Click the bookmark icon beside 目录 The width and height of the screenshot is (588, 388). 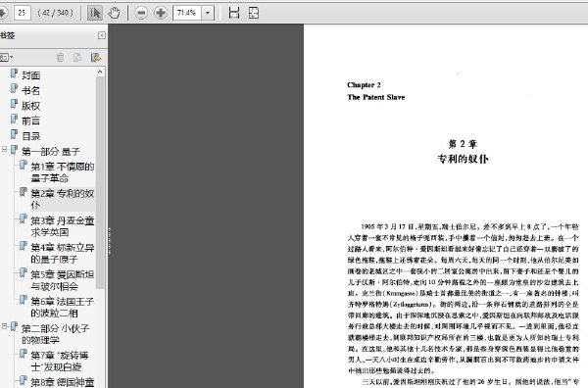point(15,134)
